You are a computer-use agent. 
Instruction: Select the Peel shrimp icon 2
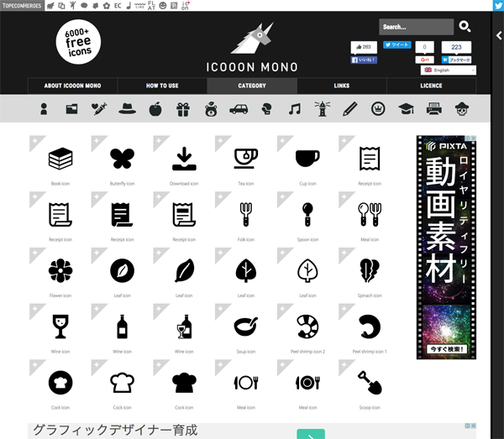(308, 326)
